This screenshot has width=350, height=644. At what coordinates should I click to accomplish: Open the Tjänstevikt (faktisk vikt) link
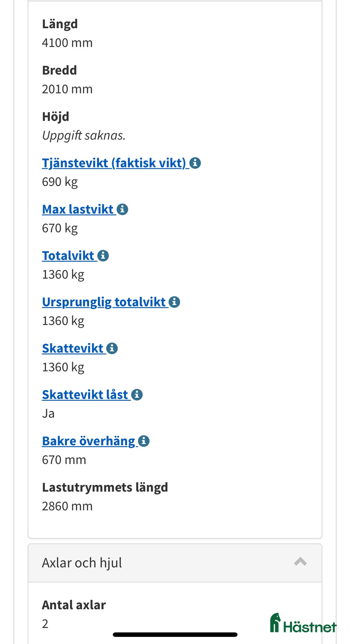point(113,163)
